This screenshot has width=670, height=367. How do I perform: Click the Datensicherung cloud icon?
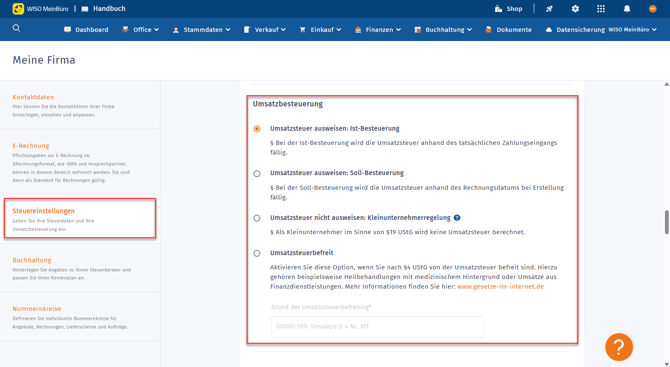tap(549, 29)
